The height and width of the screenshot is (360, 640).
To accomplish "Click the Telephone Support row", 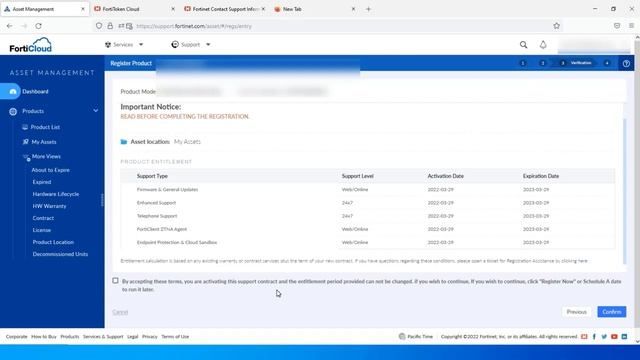I will [x=367, y=216].
